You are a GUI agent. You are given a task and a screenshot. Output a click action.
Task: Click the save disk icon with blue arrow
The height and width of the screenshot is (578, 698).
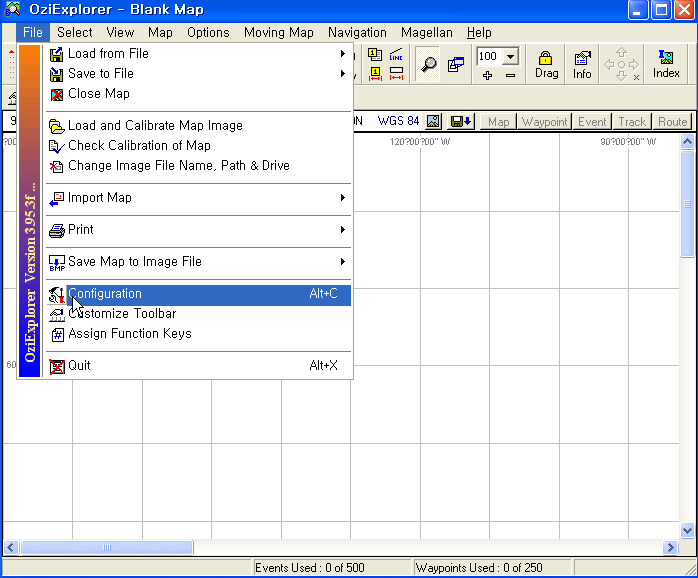[461, 121]
